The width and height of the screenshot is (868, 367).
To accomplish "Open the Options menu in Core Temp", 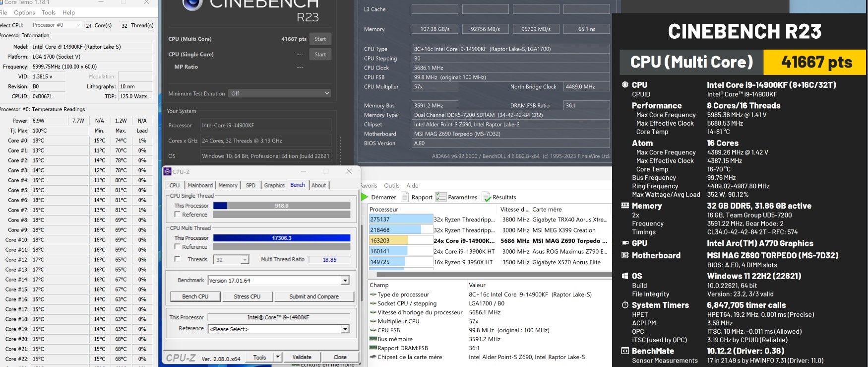I will [24, 12].
